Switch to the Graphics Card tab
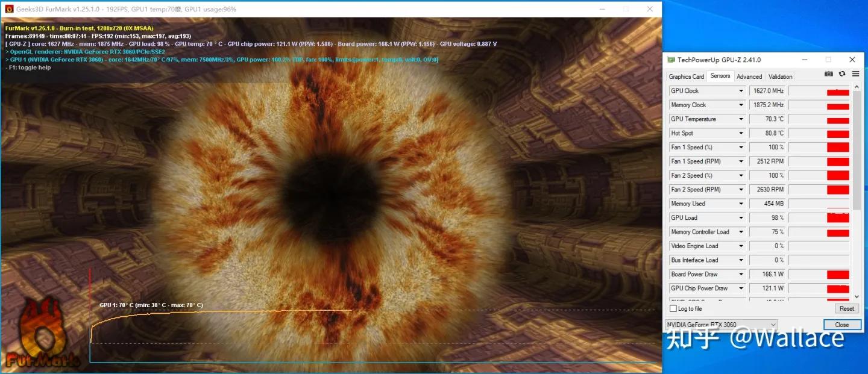This screenshot has height=374, width=868. pyautogui.click(x=686, y=76)
